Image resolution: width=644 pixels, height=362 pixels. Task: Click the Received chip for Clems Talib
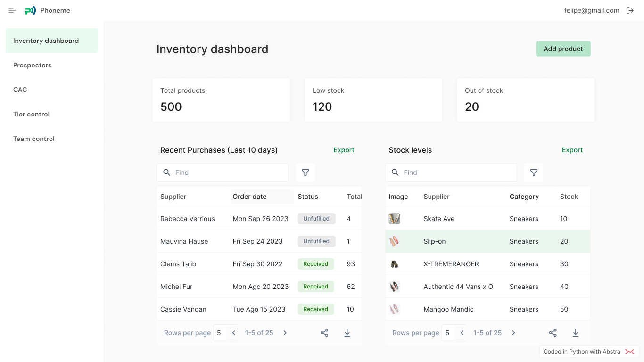point(315,264)
